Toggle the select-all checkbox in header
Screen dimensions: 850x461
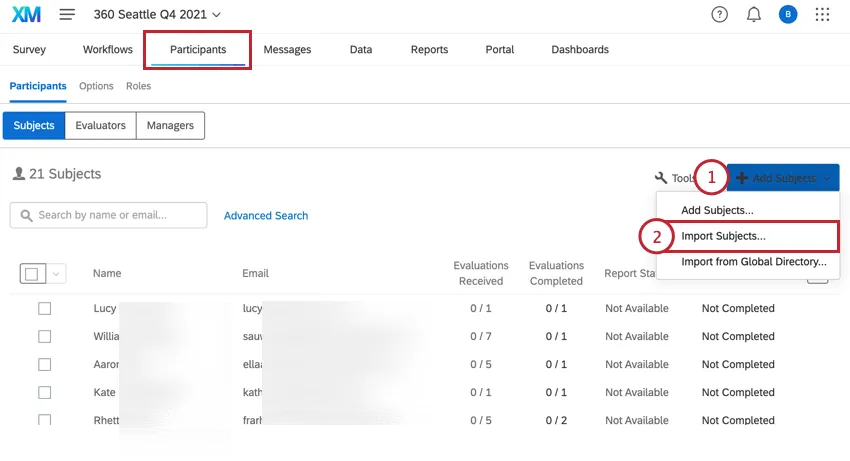pyautogui.click(x=31, y=274)
